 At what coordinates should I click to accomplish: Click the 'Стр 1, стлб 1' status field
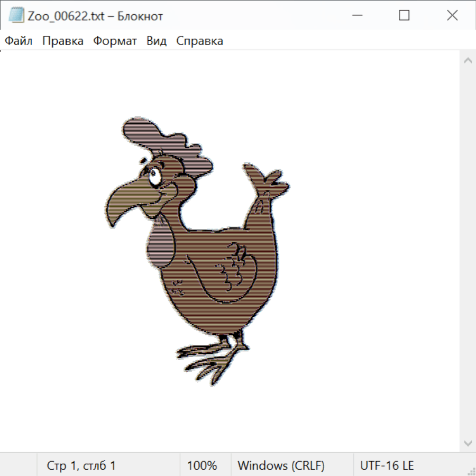click(x=81, y=465)
